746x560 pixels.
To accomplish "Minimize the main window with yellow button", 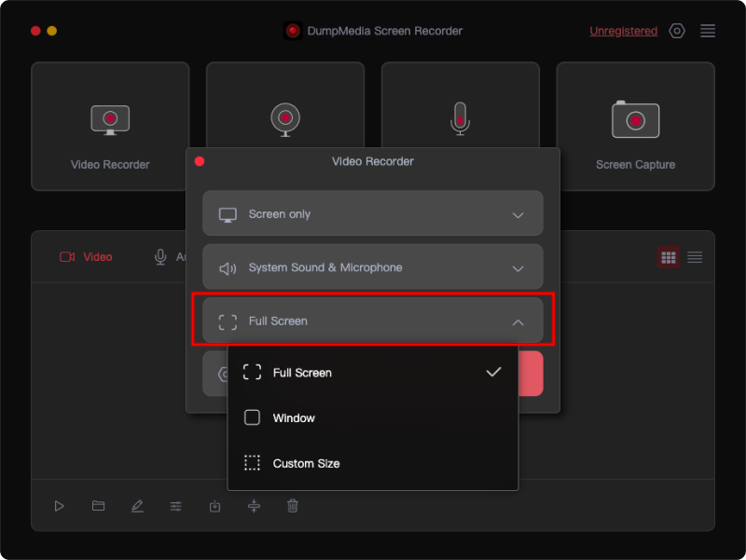I will [x=51, y=31].
